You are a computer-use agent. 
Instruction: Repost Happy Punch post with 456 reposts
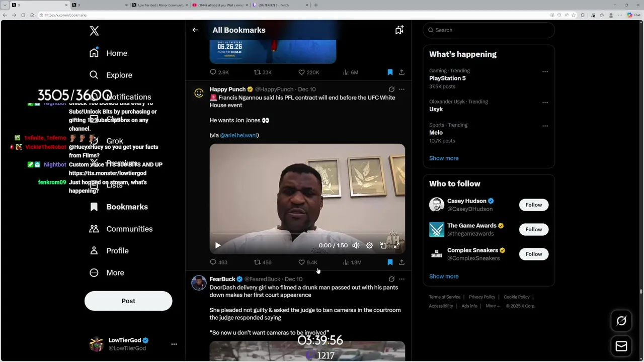pyautogui.click(x=263, y=262)
